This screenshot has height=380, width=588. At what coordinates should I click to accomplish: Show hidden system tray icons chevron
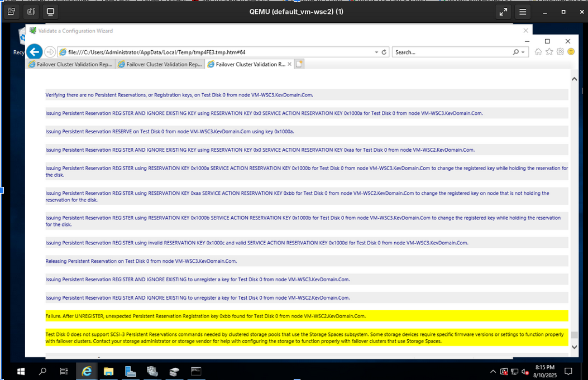point(493,372)
